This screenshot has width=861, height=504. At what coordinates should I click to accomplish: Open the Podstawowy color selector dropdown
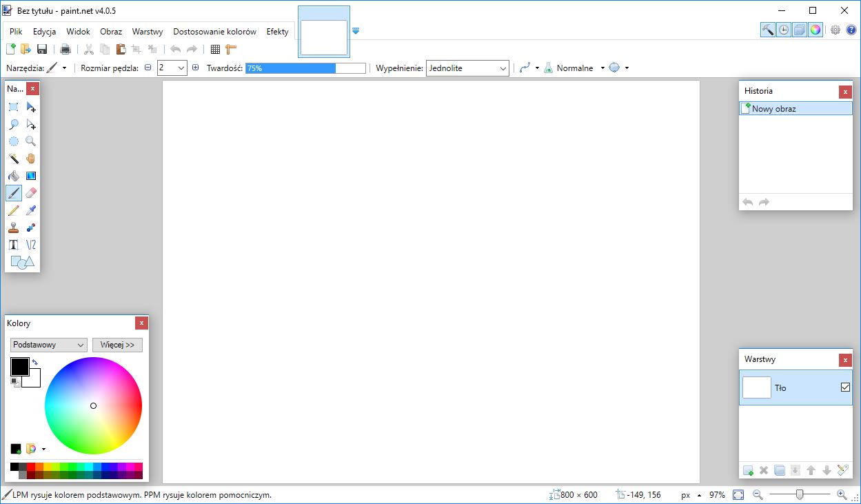tap(48, 345)
